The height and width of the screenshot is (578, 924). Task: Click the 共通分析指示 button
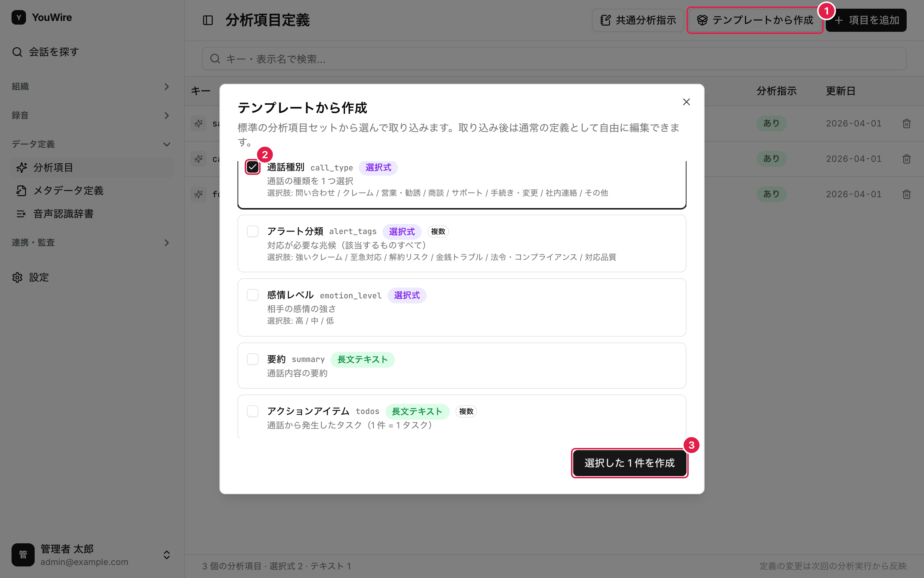click(638, 20)
